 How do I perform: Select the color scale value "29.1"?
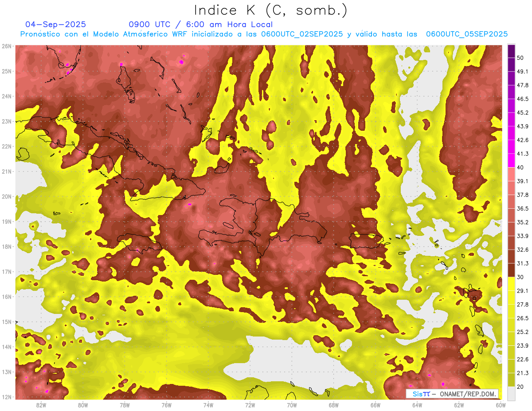point(523,291)
